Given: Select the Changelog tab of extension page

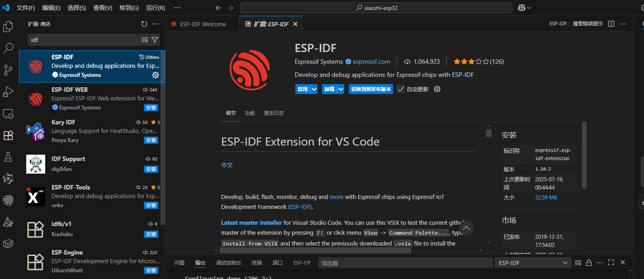Looking at the screenshot, I should [x=274, y=113].
